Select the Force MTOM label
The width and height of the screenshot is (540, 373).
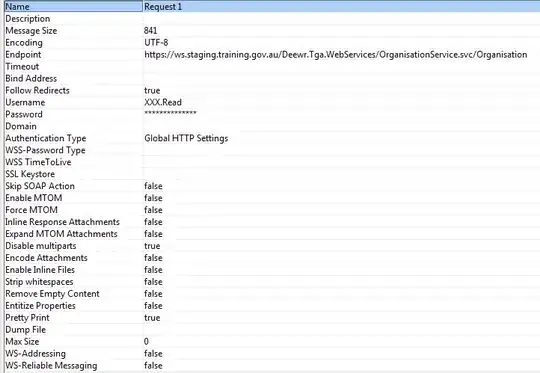31,210
